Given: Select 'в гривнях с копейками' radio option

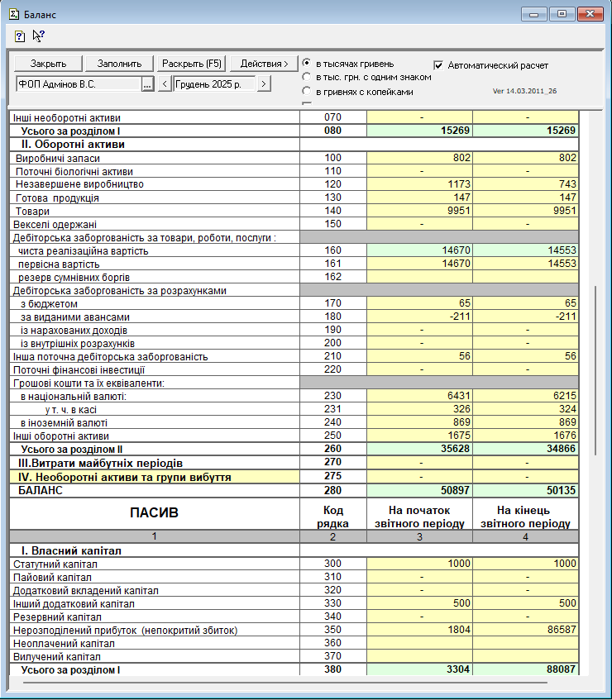Looking at the screenshot, I should coord(308,91).
